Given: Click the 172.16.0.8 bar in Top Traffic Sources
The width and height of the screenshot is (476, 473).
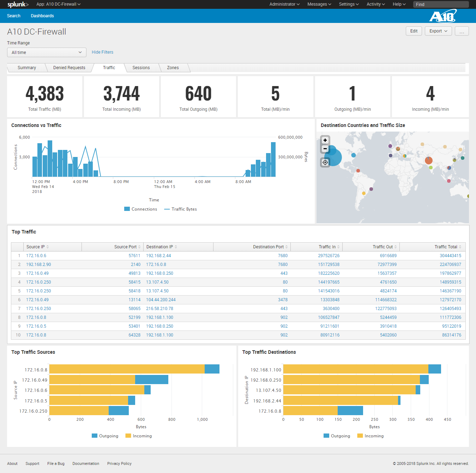Looking at the screenshot, I should tap(134, 369).
